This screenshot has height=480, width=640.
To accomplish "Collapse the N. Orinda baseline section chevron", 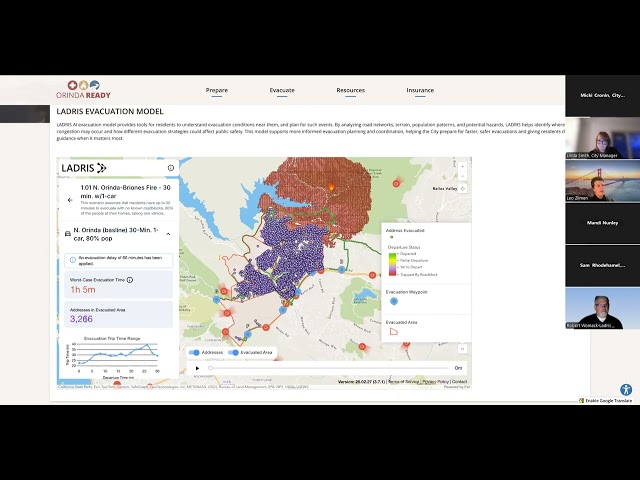I will (168, 234).
